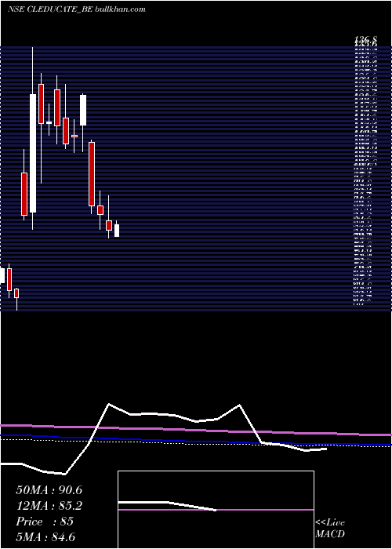Click the 50MA : 90.6 reading
Screen dimensions: 392x549
coord(49,490)
